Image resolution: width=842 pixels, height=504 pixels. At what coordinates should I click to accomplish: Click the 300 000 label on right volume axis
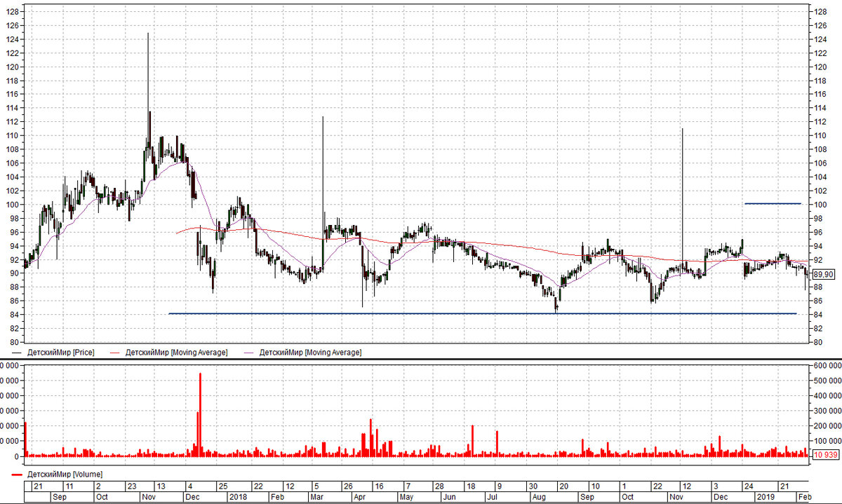point(827,411)
